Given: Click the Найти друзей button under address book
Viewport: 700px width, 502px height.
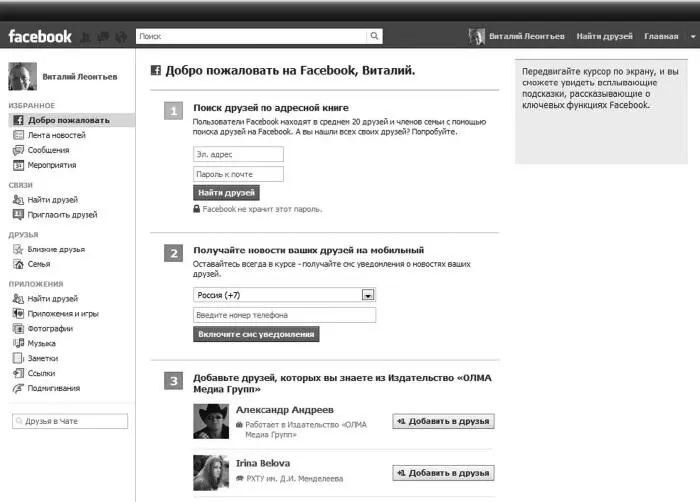Looking at the screenshot, I should pos(226,192).
